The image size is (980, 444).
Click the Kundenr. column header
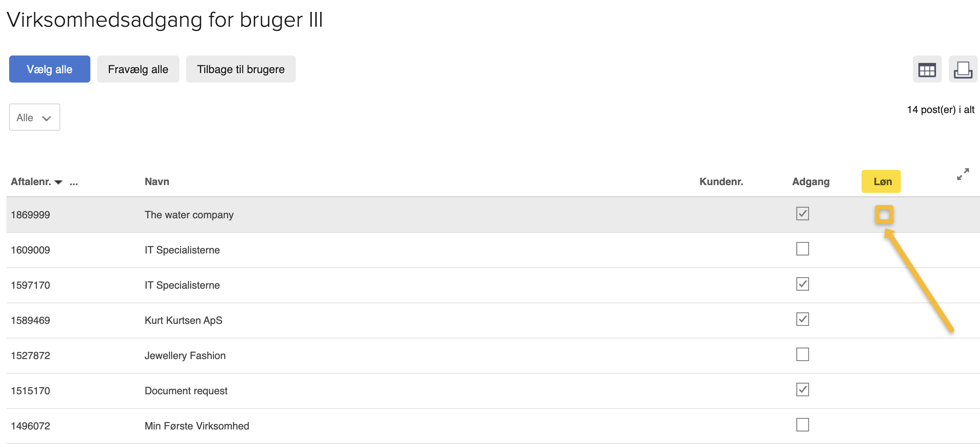(x=721, y=182)
